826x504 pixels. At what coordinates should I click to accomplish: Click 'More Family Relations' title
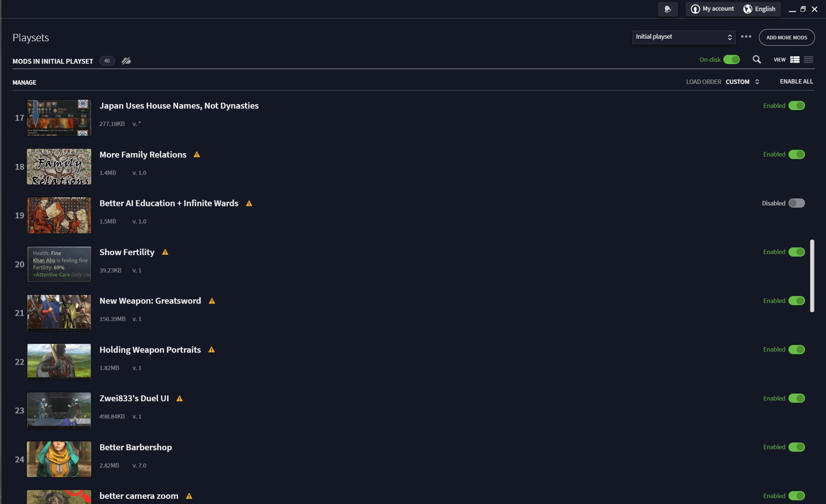pos(143,155)
